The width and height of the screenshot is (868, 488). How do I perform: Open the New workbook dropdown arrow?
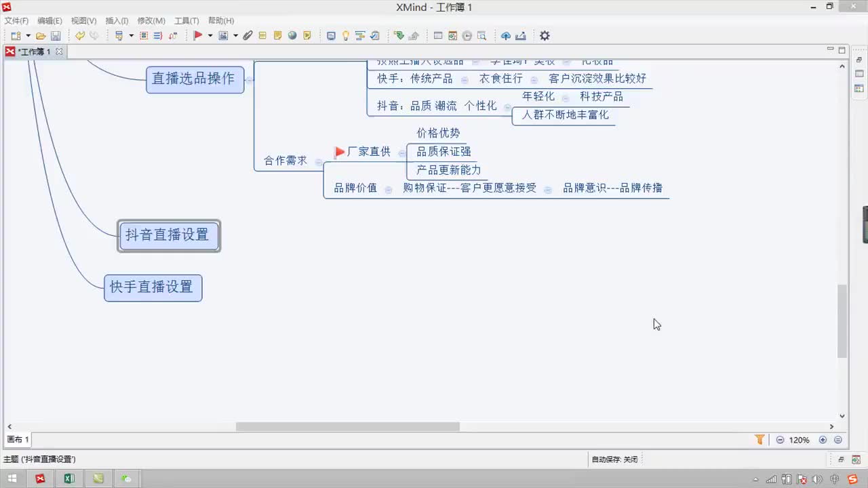[x=28, y=36]
